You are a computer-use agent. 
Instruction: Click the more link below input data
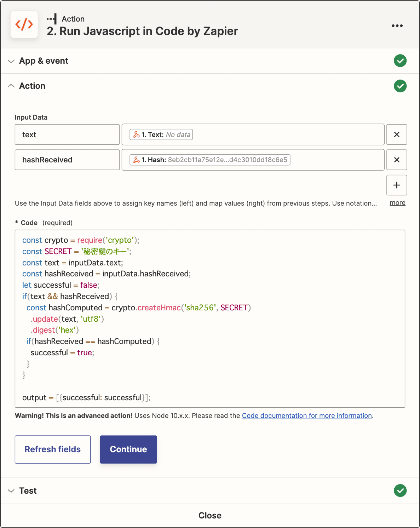[x=397, y=202]
